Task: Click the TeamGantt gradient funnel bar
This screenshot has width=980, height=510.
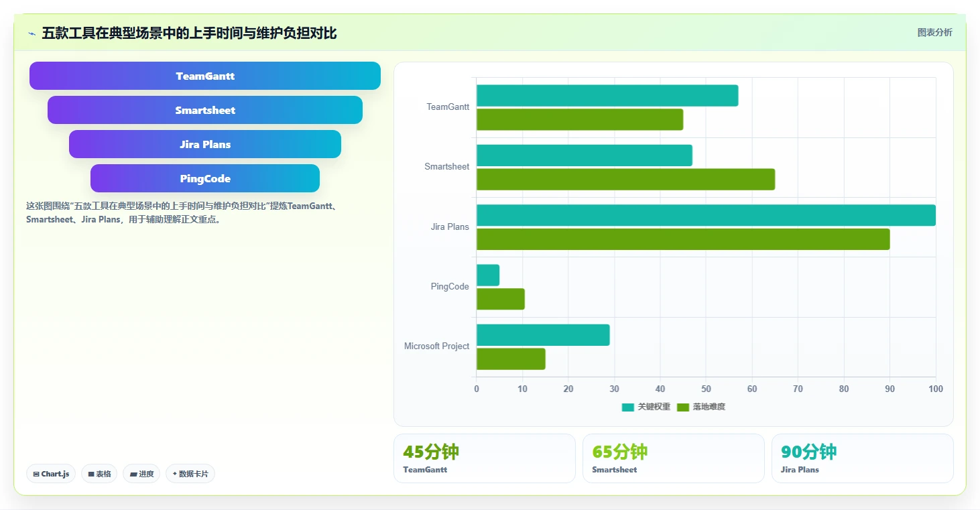Action: (205, 76)
